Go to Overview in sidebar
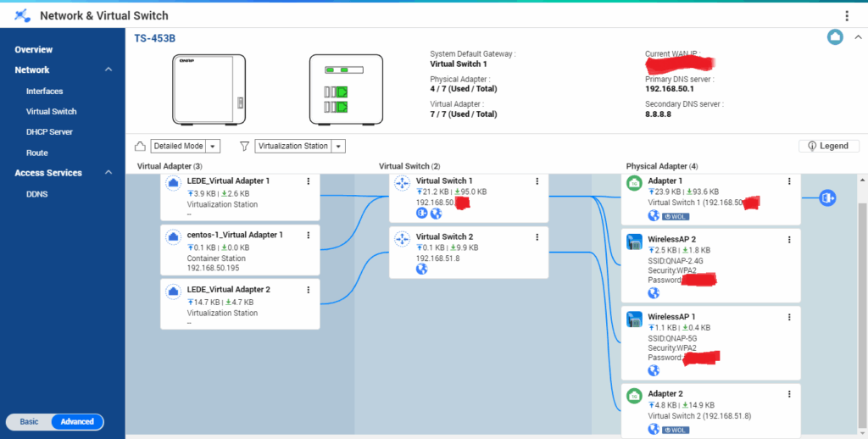Screen dimensions: 868x439 (34, 49)
